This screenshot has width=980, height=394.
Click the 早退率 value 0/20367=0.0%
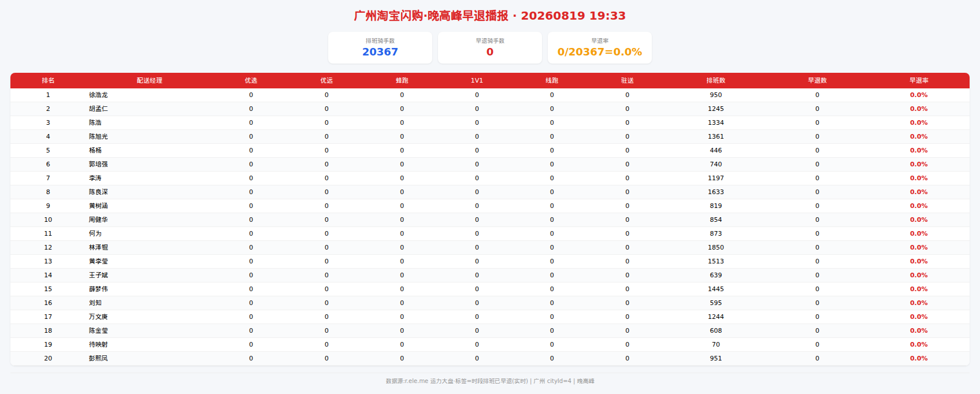click(x=600, y=52)
